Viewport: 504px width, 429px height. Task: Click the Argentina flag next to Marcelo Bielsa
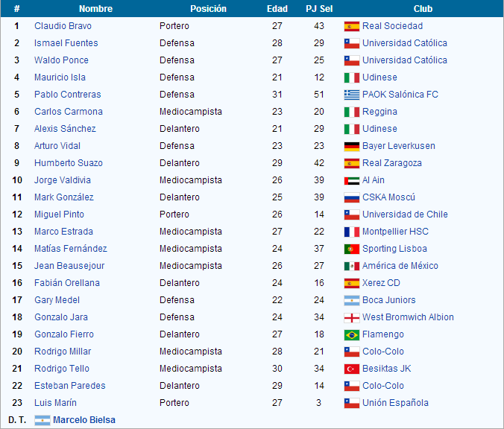point(42,420)
